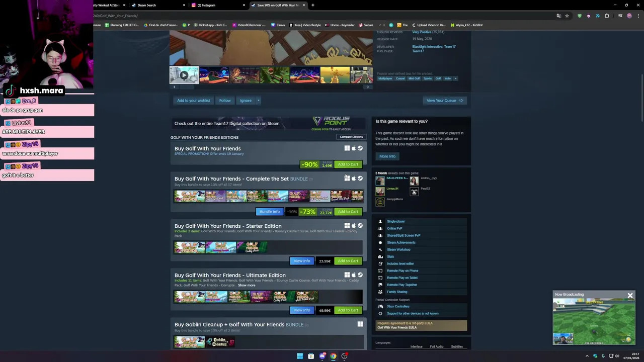
Task: Click the page vertical scrollbar
Action: [641, 98]
